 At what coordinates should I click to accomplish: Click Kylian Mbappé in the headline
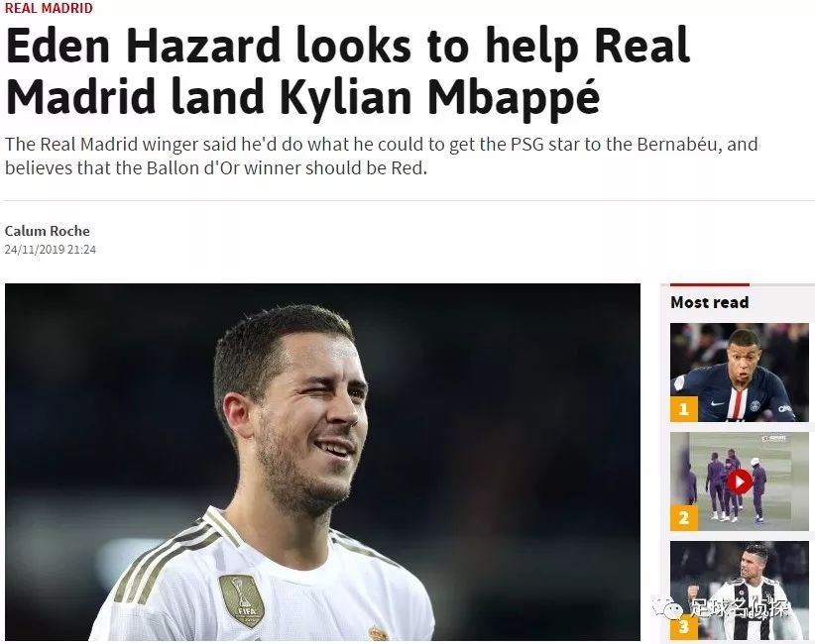pyautogui.click(x=442, y=97)
